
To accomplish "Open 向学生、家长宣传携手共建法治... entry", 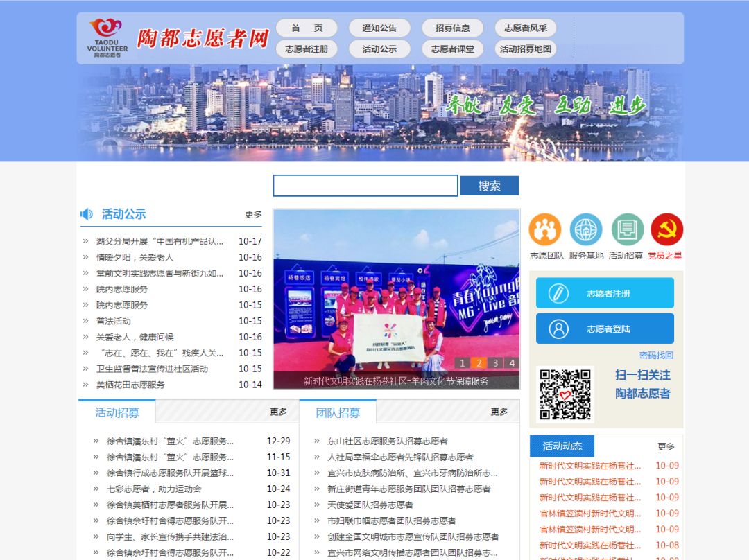I will click(x=170, y=536).
